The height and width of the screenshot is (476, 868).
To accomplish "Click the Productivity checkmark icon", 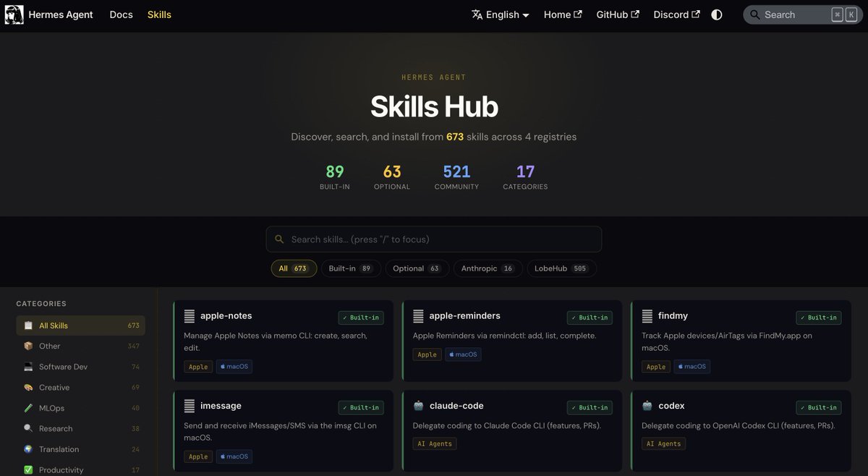I will (28, 470).
